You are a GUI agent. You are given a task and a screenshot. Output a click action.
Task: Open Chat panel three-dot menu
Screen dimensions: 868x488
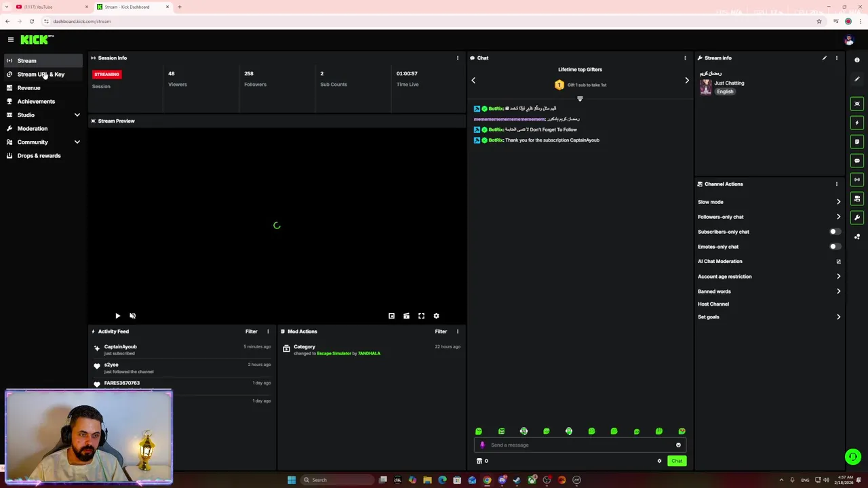pyautogui.click(x=685, y=58)
